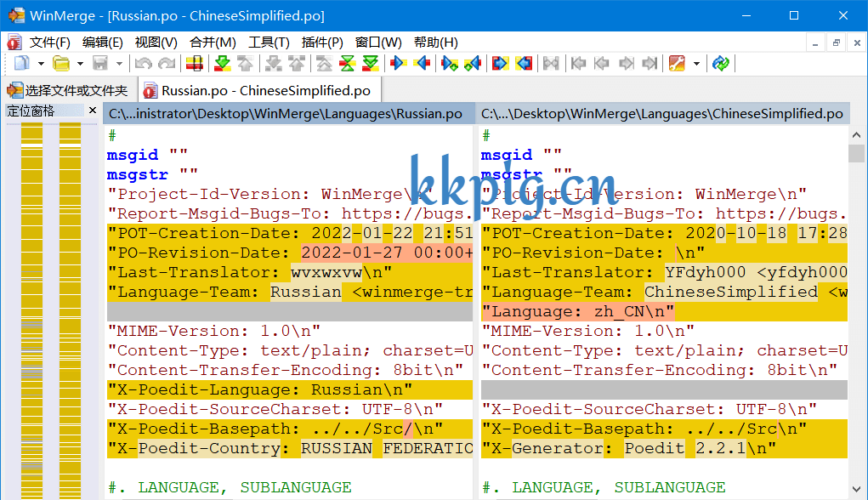
Task: Click the Undo toolbar icon
Action: coord(144,64)
